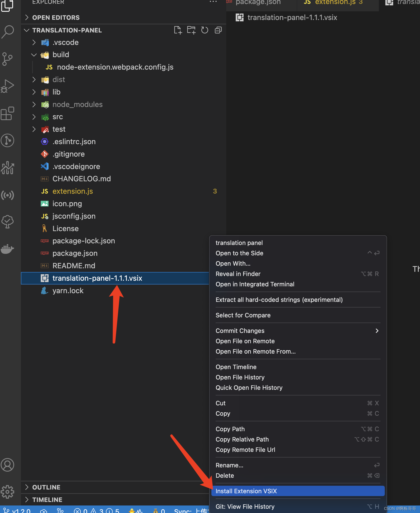This screenshot has height=513, width=420.
Task: Open the Commit Changes submenu
Action: point(298,331)
